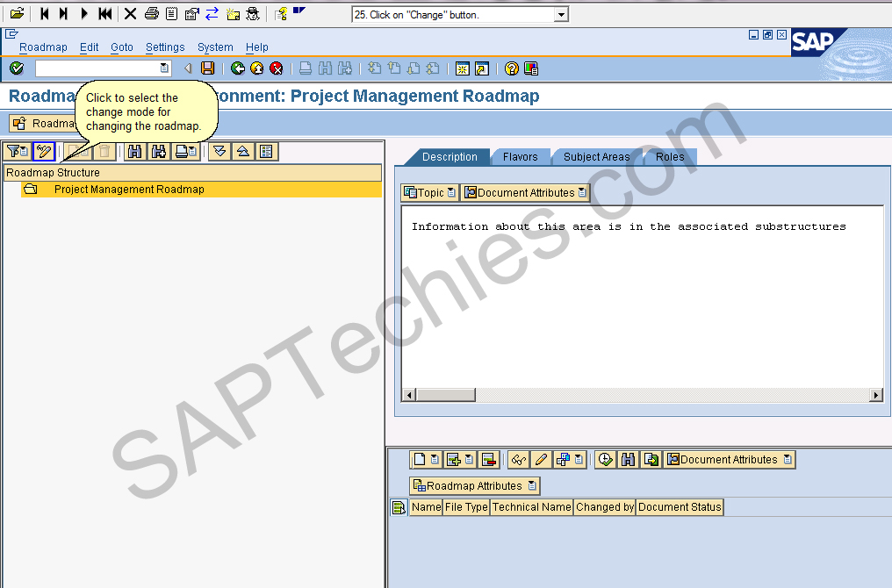The height and width of the screenshot is (588, 892).
Task: Open the Roadmap menu
Action: tap(43, 47)
